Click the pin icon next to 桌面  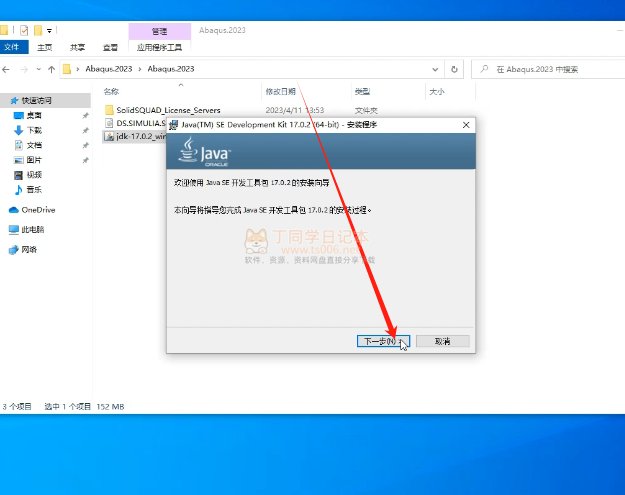pos(85,116)
